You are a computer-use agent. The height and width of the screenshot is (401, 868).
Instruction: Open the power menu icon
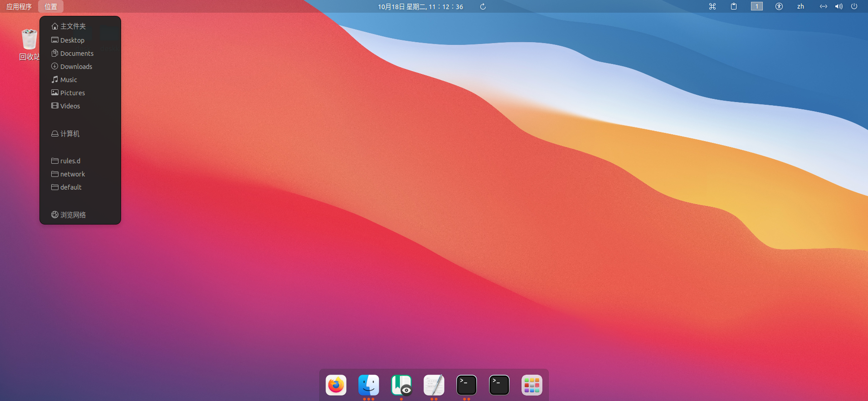pos(854,7)
